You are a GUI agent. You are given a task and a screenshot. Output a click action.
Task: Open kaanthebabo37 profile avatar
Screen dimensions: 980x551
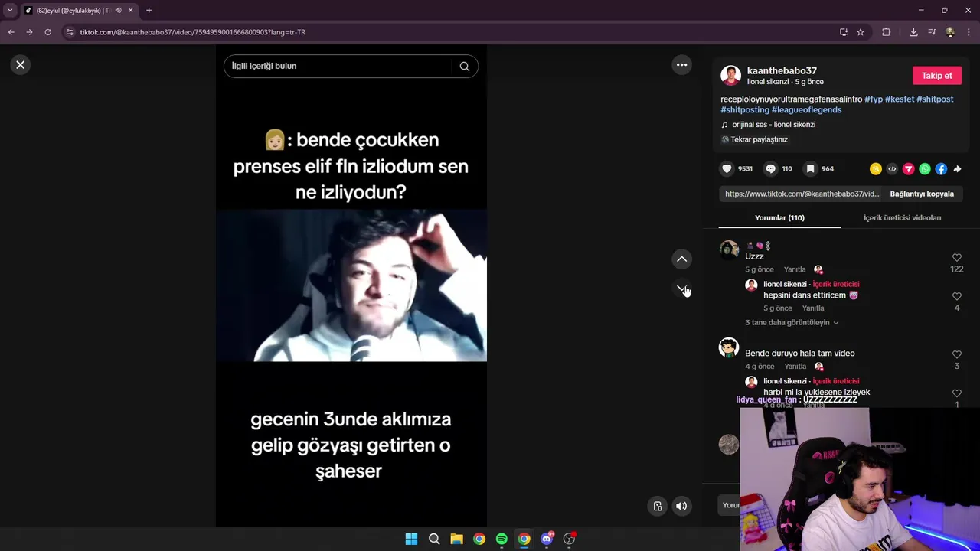click(730, 75)
